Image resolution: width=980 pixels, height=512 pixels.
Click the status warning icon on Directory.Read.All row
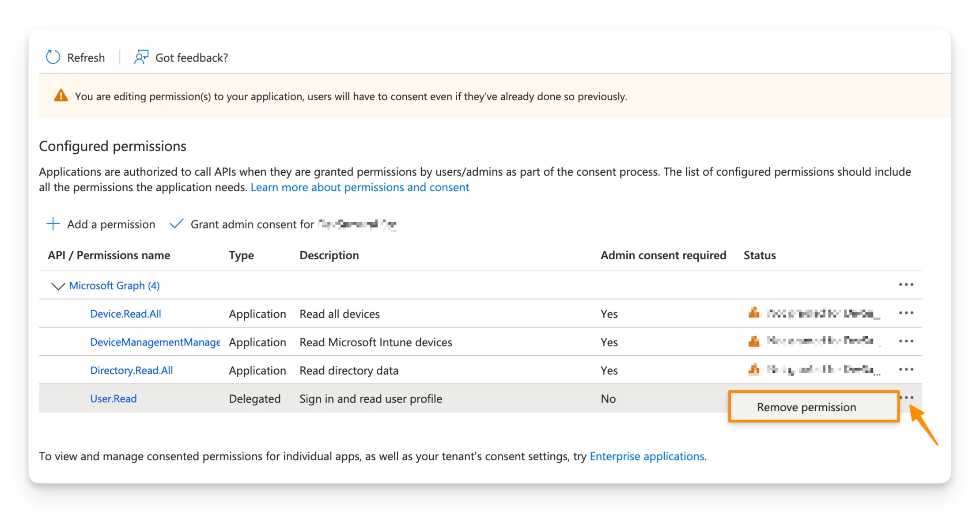point(754,369)
